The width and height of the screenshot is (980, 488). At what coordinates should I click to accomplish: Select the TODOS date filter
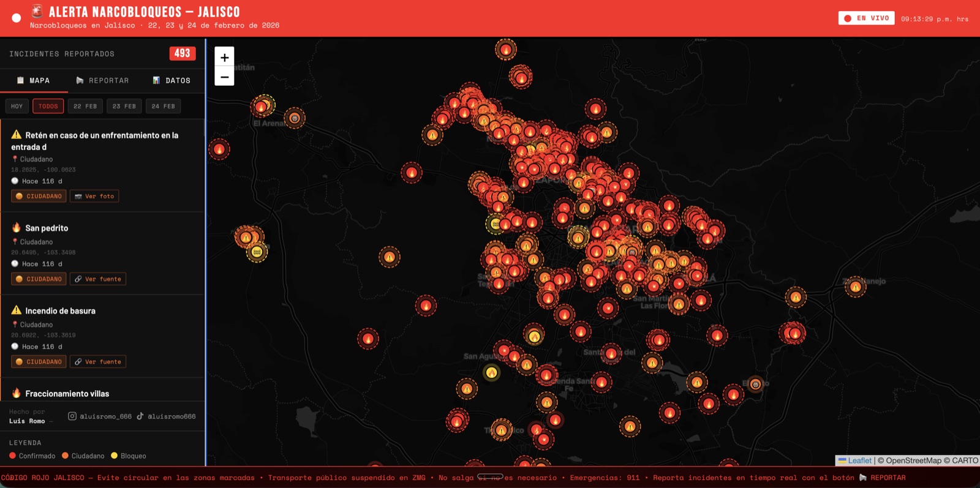(48, 106)
